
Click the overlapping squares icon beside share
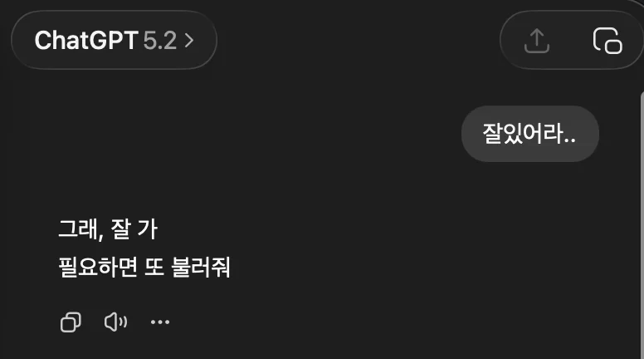(607, 41)
